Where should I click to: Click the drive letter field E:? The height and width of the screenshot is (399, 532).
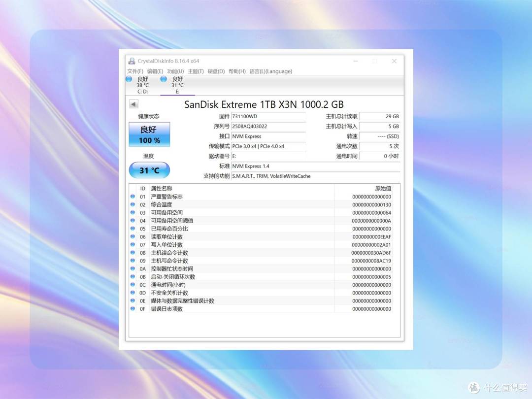coord(268,156)
